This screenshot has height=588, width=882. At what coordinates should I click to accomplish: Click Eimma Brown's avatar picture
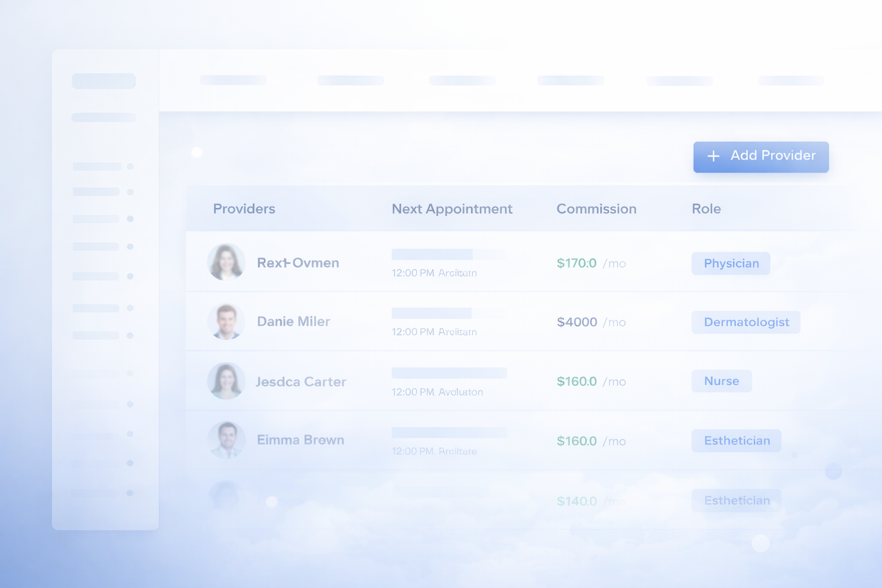point(226,440)
